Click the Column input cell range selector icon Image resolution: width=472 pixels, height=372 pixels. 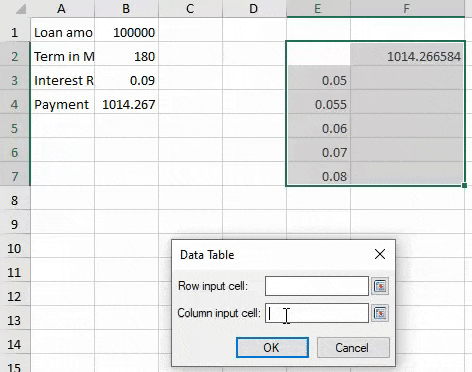(380, 313)
